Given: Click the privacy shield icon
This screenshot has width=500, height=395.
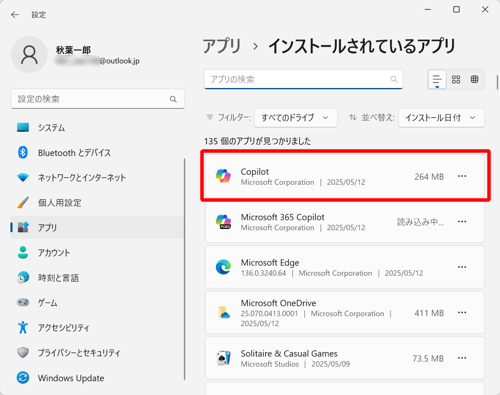Looking at the screenshot, I should click(x=23, y=353).
